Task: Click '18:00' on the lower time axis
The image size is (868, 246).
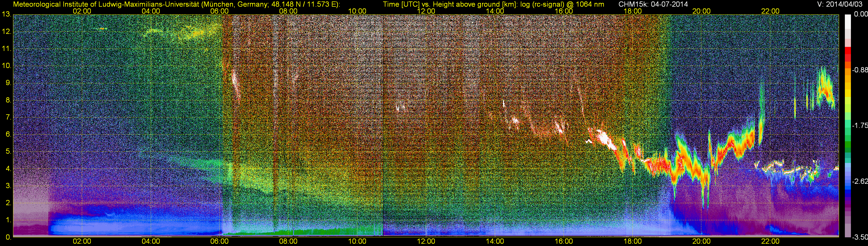Action: click(632, 241)
